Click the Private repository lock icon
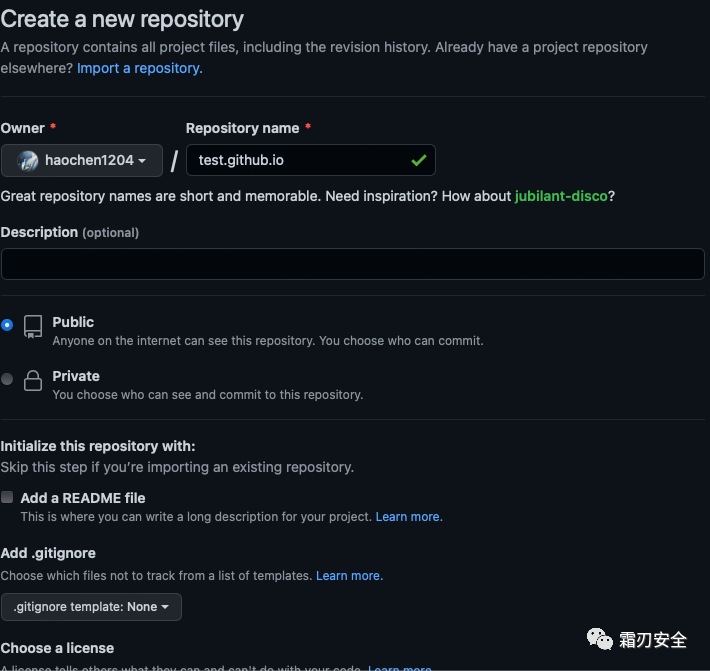This screenshot has height=671, width=710. point(33,380)
